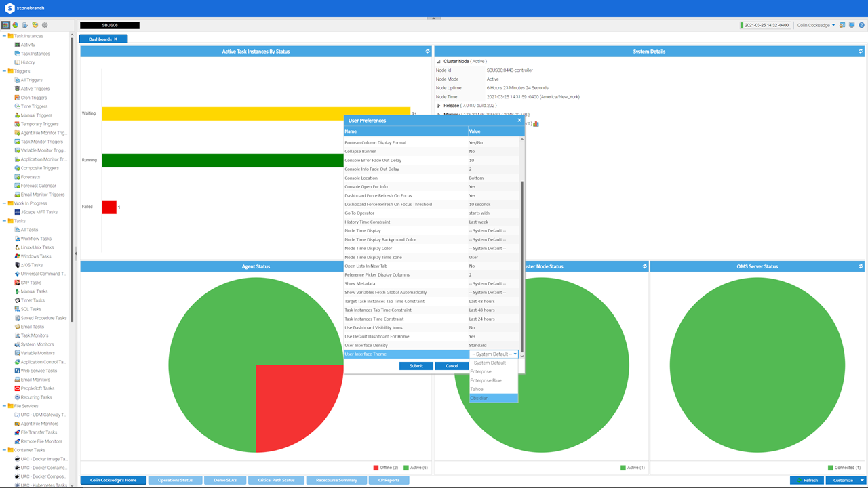Open the Activity item in Task Instances
868x488 pixels.
28,45
